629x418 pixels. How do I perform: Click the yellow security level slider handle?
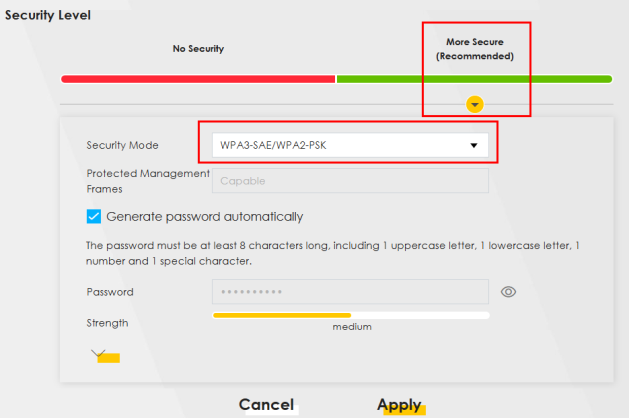coord(475,103)
